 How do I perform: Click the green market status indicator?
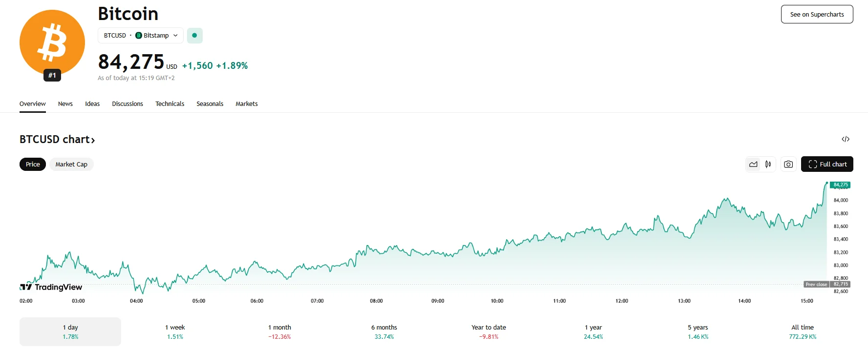tap(194, 36)
